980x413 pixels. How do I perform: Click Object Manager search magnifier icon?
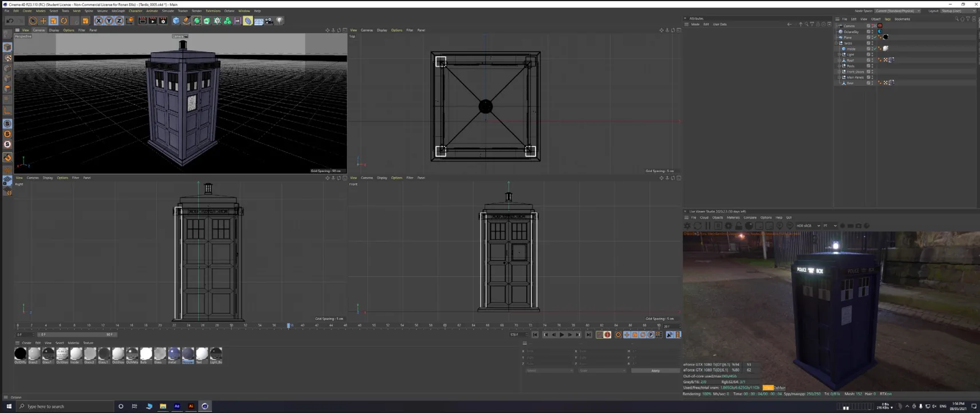(957, 19)
